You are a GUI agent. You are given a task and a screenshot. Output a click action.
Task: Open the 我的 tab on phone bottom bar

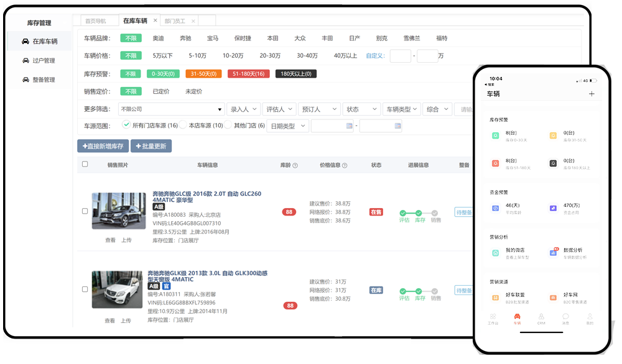pyautogui.click(x=590, y=319)
